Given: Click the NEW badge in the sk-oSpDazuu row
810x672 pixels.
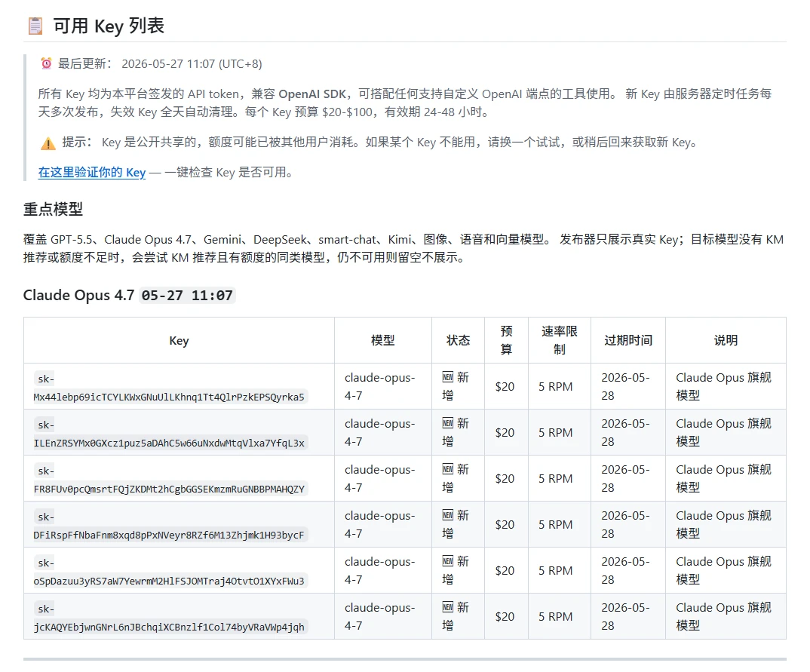Looking at the screenshot, I should coord(448,561).
